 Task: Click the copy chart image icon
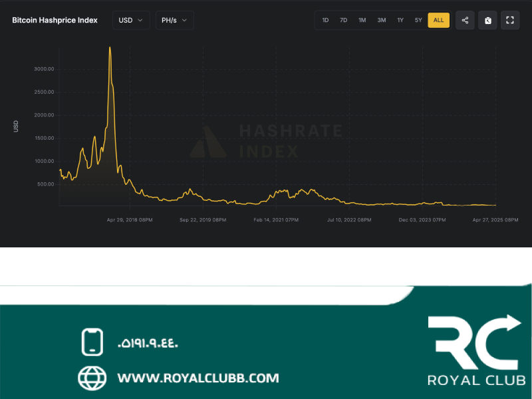click(x=487, y=21)
